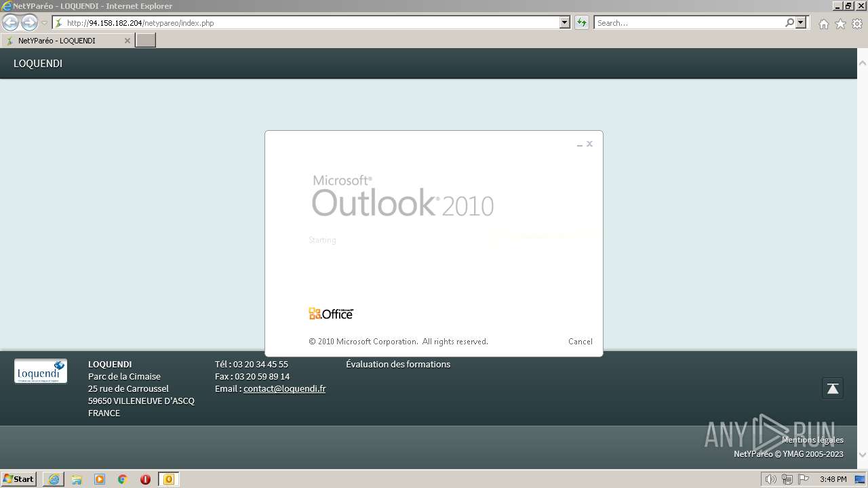Click the browser Forward arrow button
This screenshot has width=868, height=488.
pyautogui.click(x=29, y=22)
